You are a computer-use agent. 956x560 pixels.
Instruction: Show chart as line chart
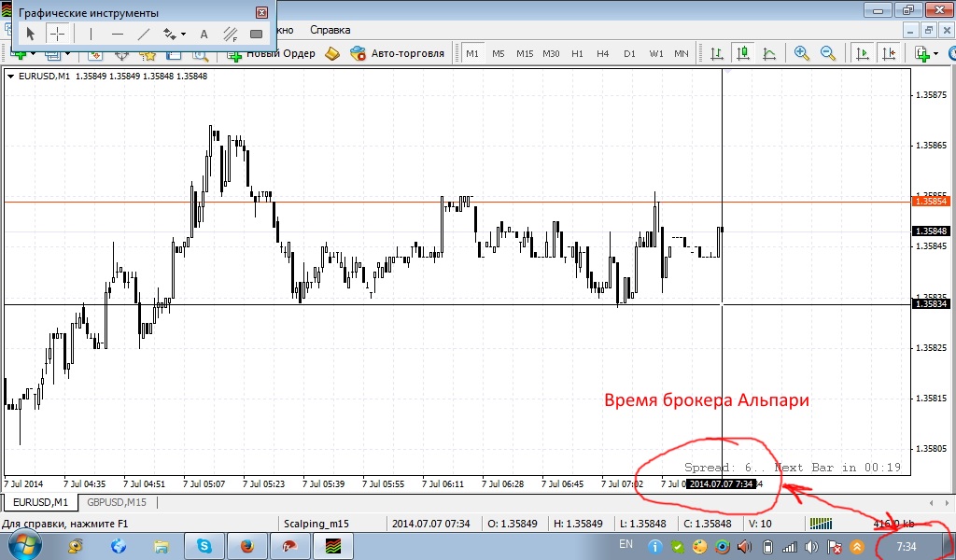[769, 53]
